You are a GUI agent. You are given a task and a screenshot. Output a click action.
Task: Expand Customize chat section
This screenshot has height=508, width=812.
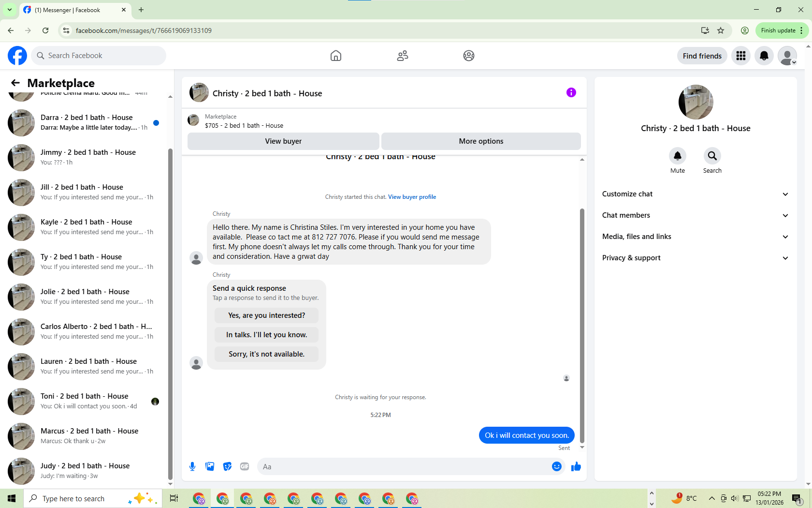(x=696, y=194)
